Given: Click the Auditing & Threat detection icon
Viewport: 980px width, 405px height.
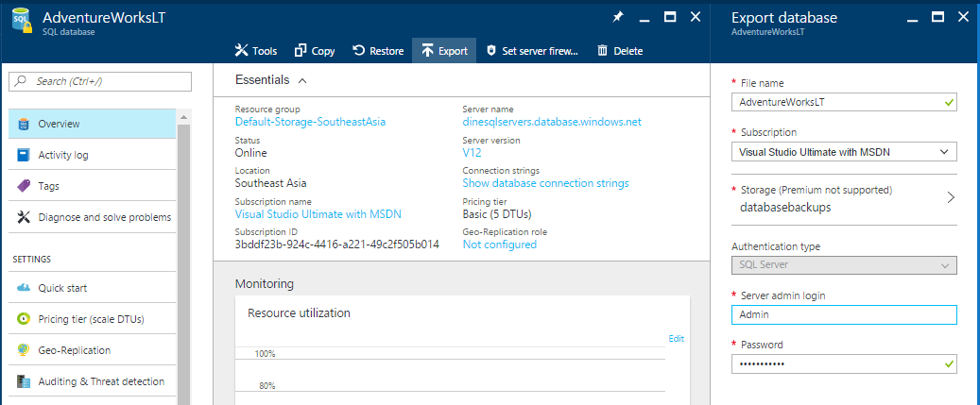Looking at the screenshot, I should 24,381.
